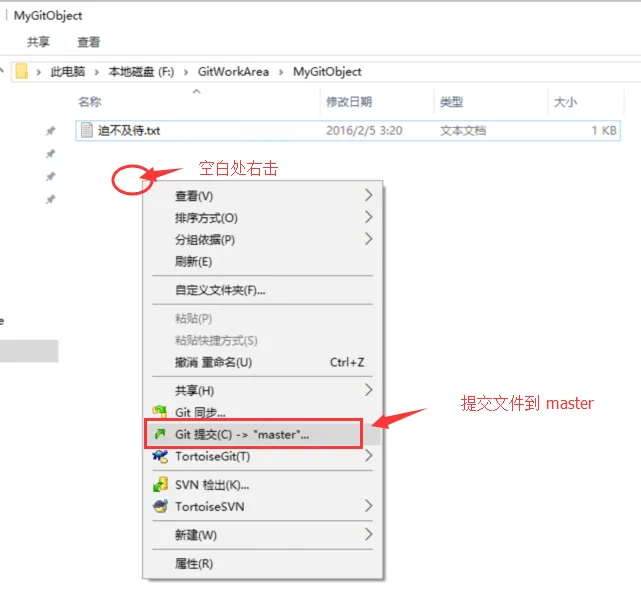
Task: Click the TortoiseSVN turtle icon
Action: (160, 506)
